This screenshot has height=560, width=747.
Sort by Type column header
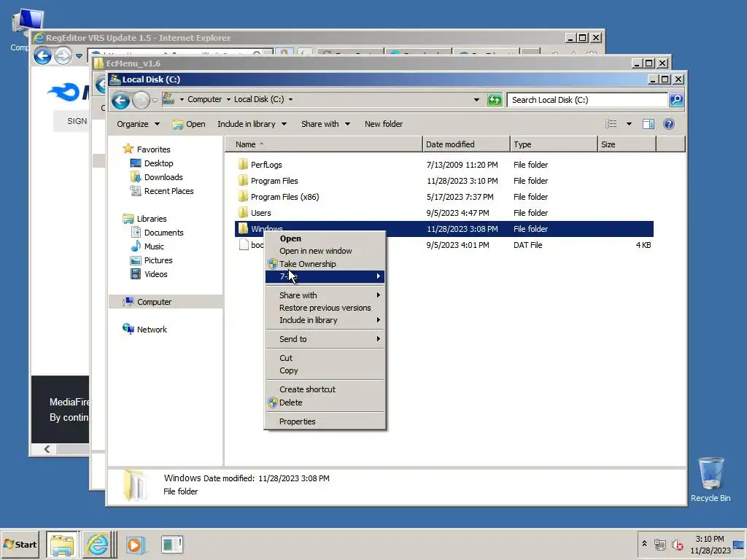(554, 144)
